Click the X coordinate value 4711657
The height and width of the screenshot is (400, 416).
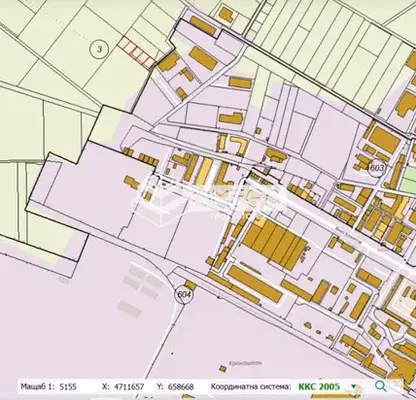[x=129, y=387]
